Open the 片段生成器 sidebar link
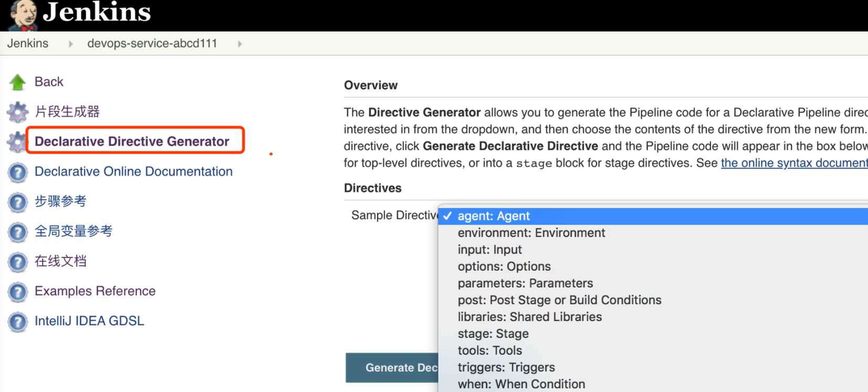 click(67, 112)
